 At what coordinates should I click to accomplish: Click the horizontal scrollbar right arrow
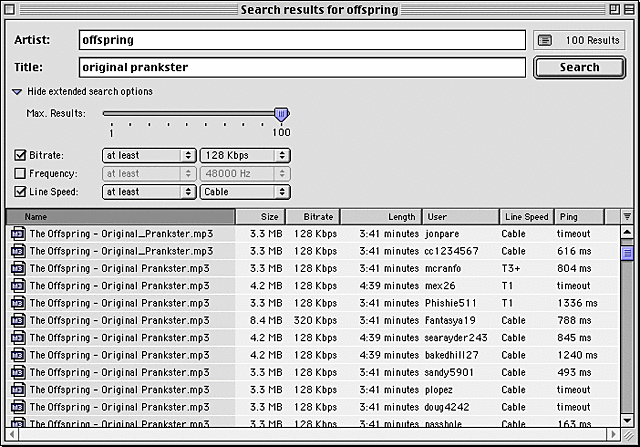(613, 434)
